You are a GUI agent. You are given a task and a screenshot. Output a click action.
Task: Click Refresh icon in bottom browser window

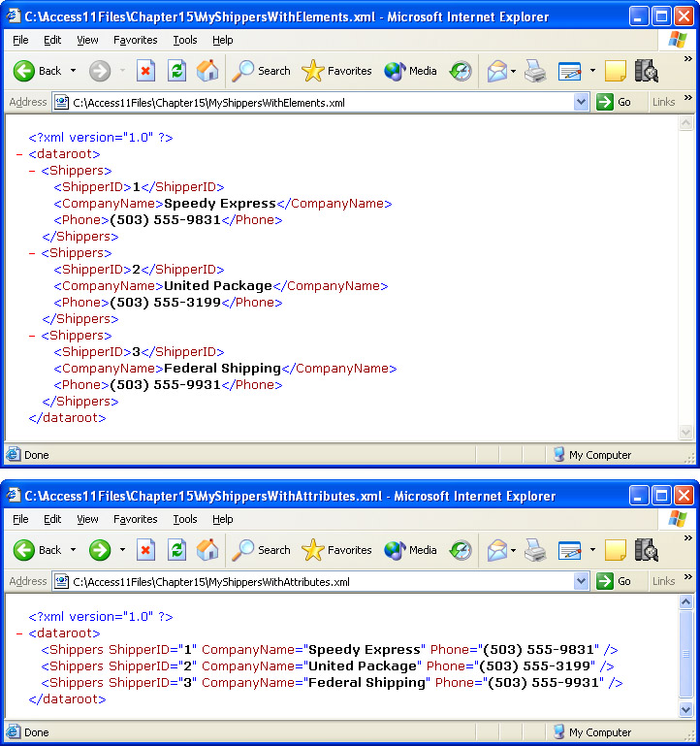click(x=176, y=550)
